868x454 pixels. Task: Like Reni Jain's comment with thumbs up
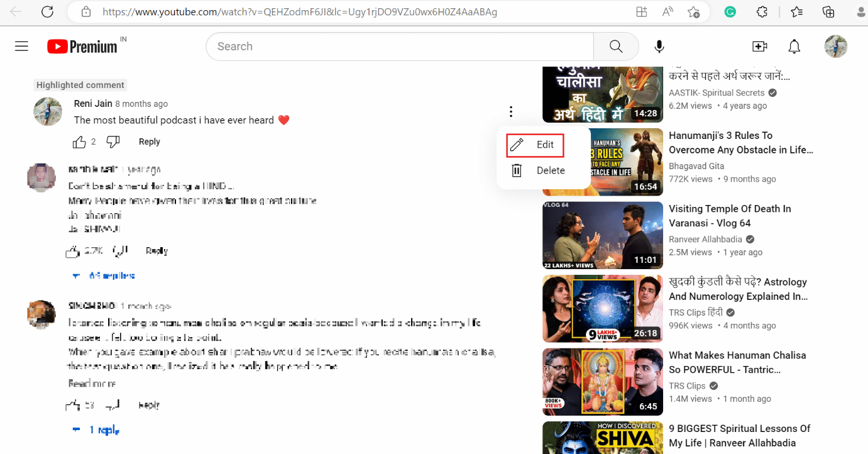[x=79, y=141]
